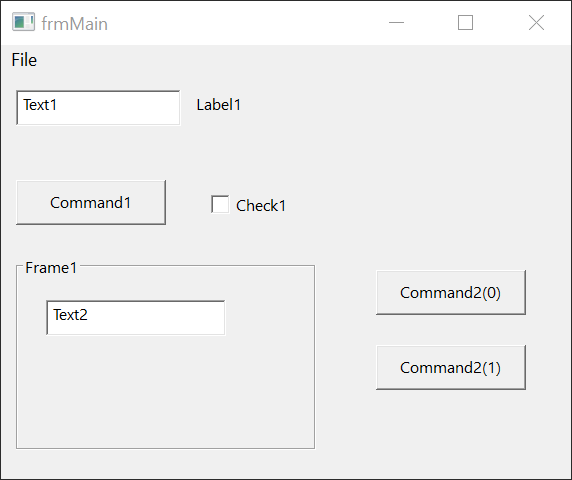572x480 pixels.
Task: Click inside the Text1 input field
Action: [x=98, y=108]
